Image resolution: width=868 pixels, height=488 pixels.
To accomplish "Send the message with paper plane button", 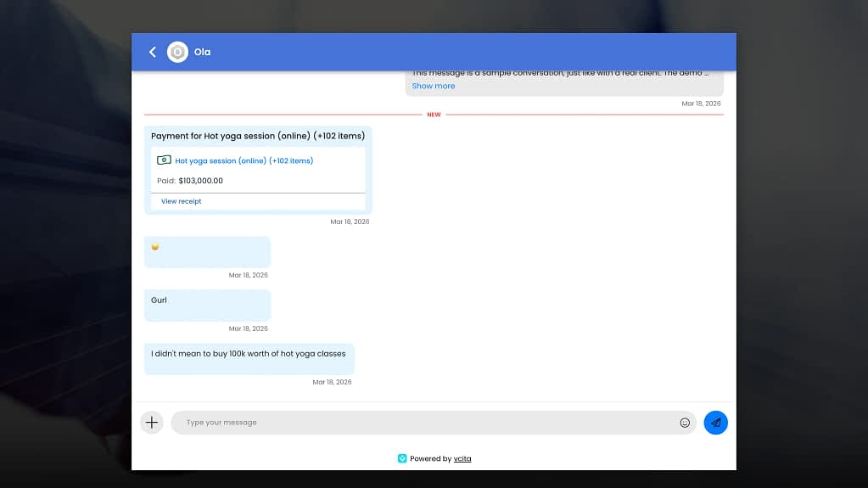I will point(716,423).
